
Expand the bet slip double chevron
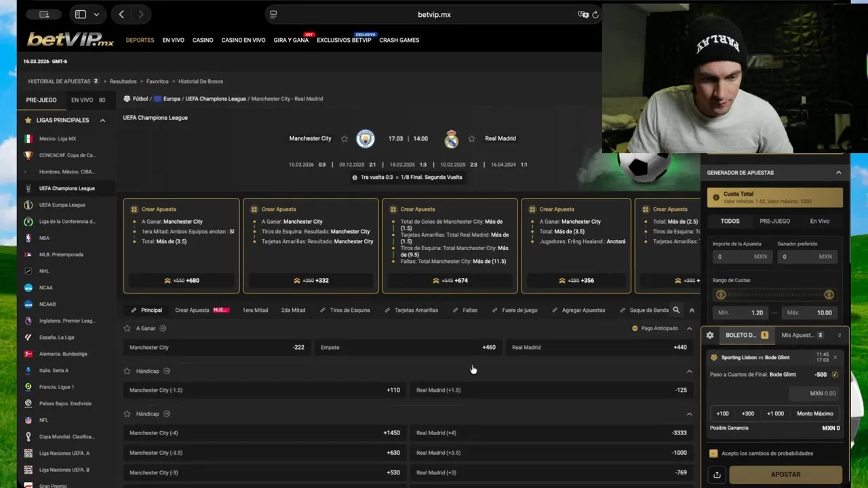click(840, 335)
